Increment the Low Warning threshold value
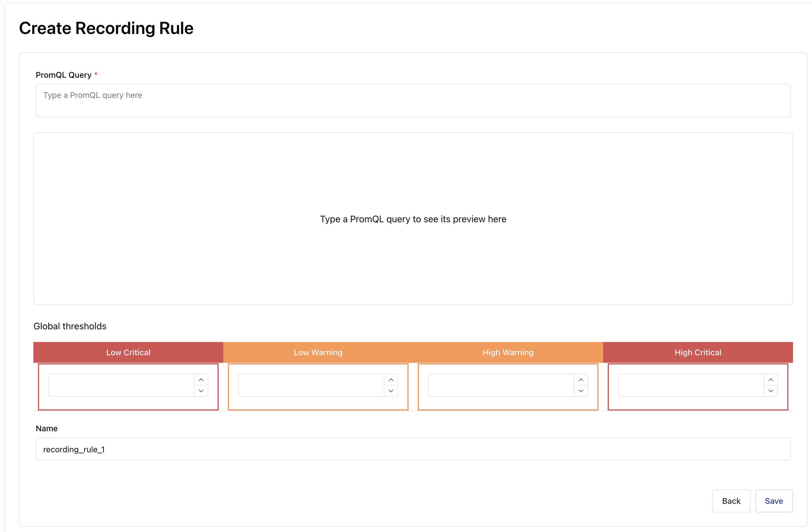 [391, 379]
